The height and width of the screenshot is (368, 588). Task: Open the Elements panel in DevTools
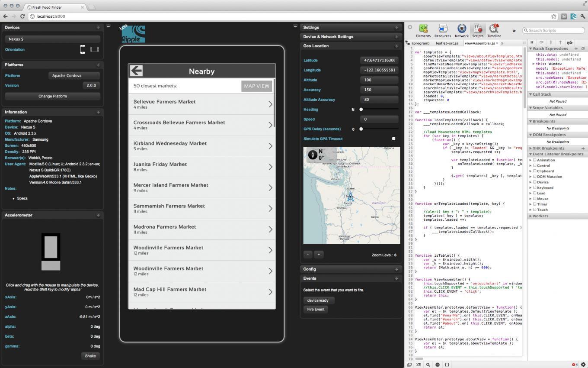(x=423, y=30)
